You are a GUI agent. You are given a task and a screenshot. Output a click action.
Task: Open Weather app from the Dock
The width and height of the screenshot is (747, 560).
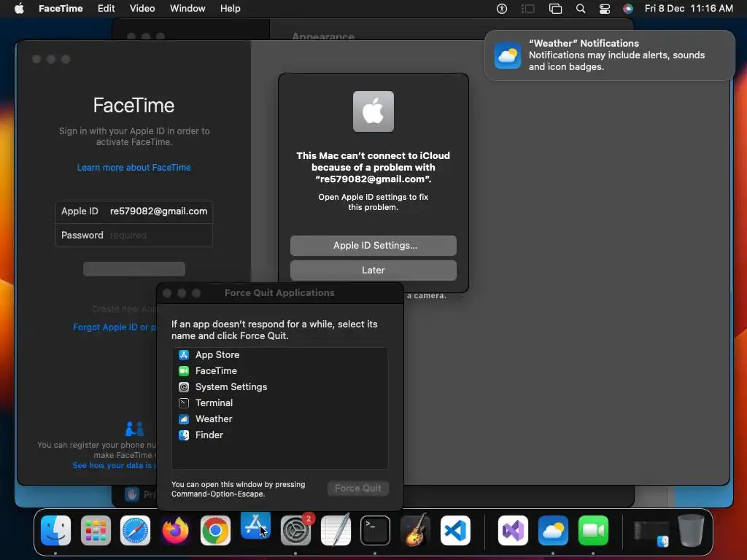point(553,530)
